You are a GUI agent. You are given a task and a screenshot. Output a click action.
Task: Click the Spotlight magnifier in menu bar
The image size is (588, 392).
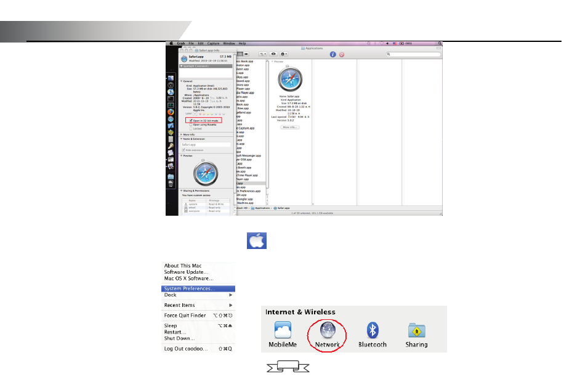click(440, 43)
